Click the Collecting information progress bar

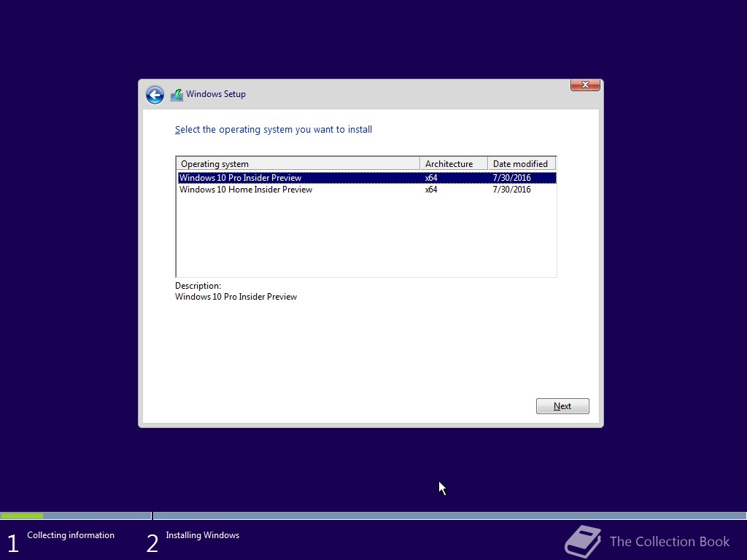click(x=76, y=516)
